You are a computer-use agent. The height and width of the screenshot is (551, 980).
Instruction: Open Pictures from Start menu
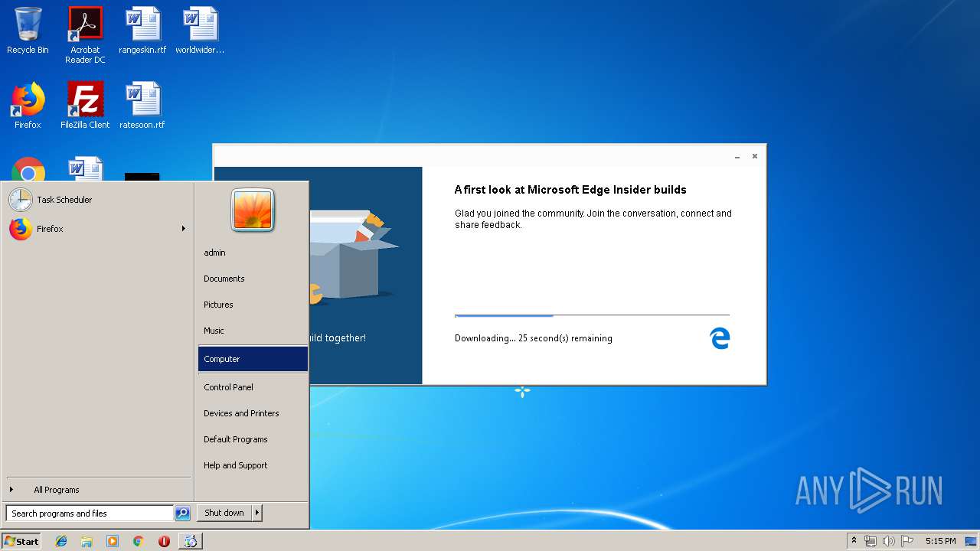(253, 305)
